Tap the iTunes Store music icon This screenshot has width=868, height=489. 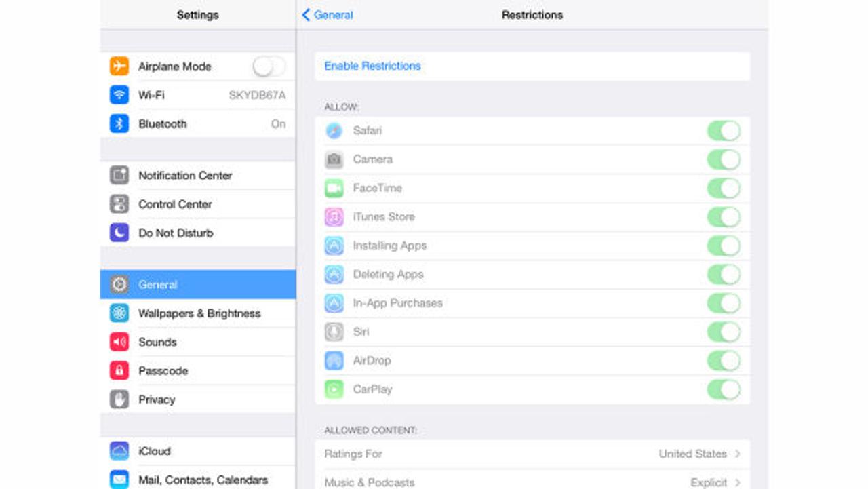[334, 217]
